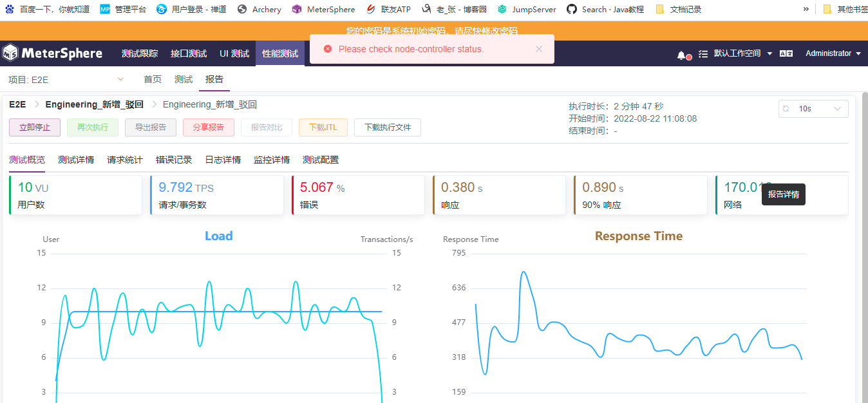Viewport: 868px width, 403px height.
Task: Switch to the 请求统计 tab
Action: pos(125,160)
